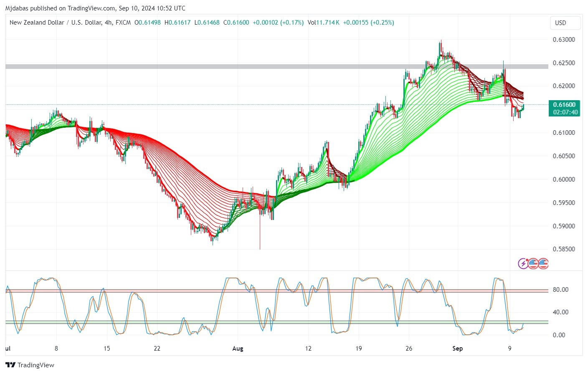The width and height of the screenshot is (588, 374).
Task: Click the 4h timeframe in the legend
Action: coord(109,23)
